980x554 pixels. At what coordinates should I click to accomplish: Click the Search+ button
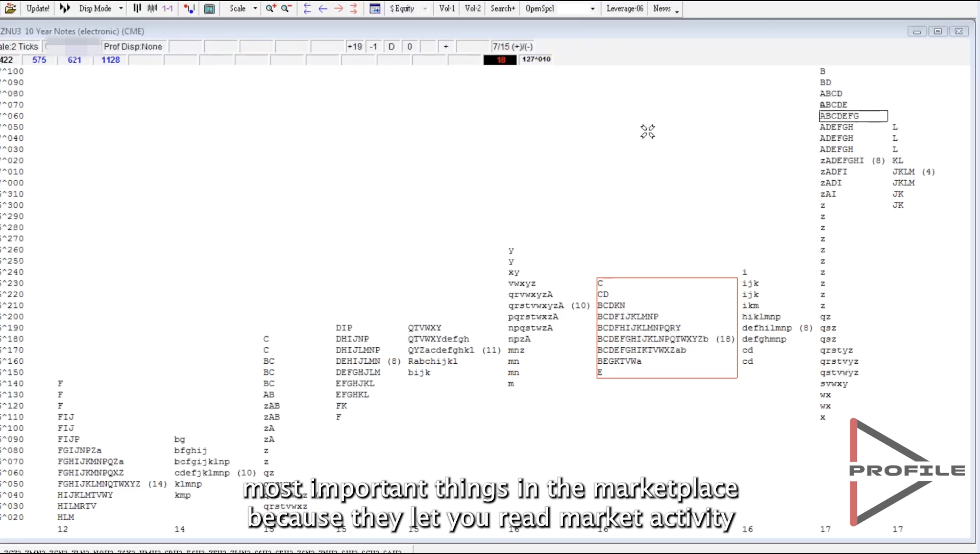tap(503, 8)
